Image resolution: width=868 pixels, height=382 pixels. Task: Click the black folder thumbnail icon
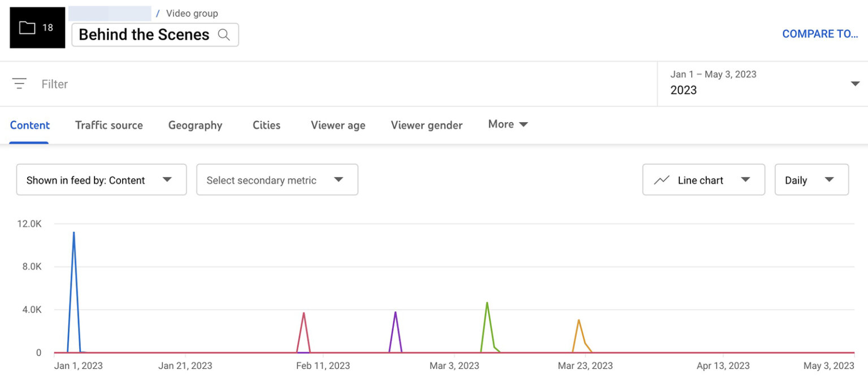coord(37,27)
